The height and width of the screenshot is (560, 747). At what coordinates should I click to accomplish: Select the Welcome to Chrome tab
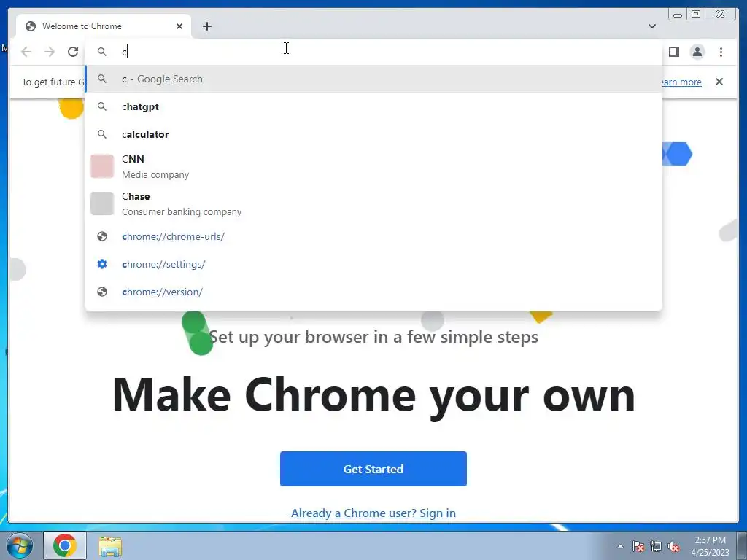coord(104,26)
